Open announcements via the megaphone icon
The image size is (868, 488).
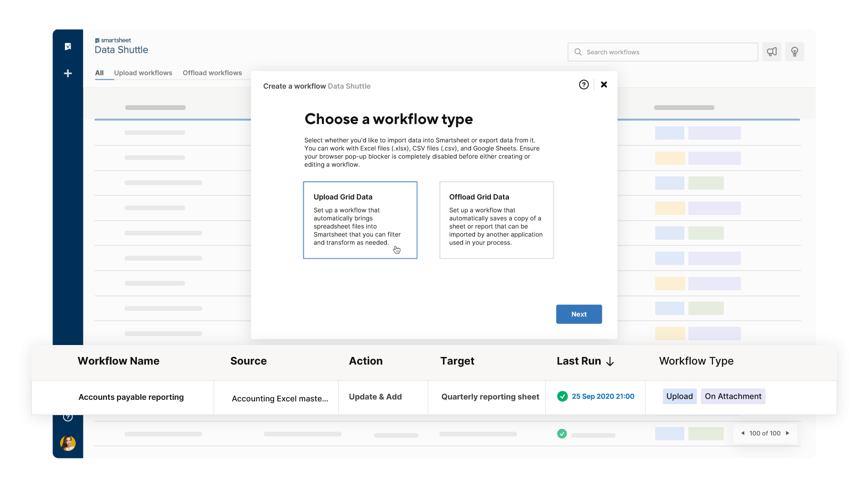pos(772,51)
